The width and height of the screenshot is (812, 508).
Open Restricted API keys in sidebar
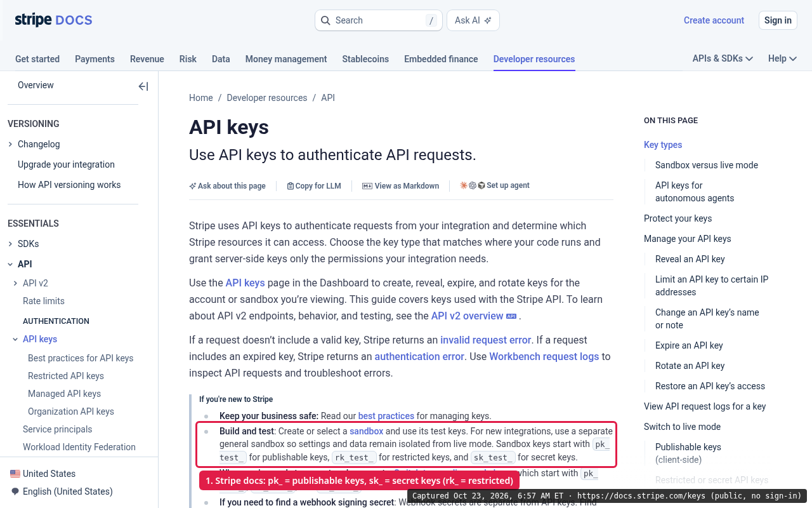coord(66,376)
